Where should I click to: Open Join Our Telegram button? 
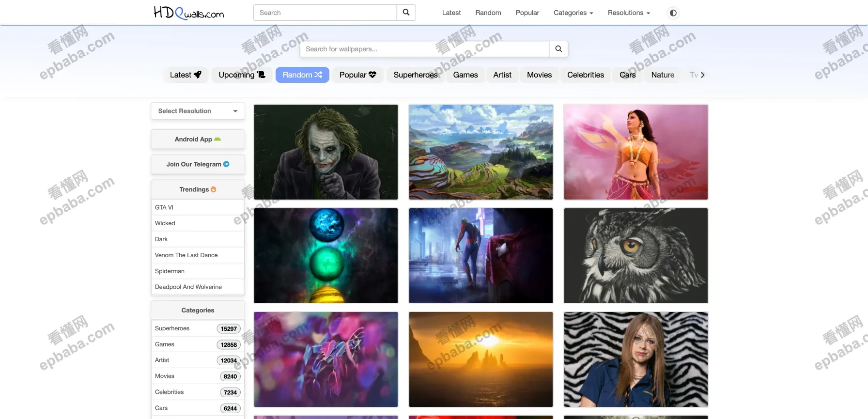pyautogui.click(x=198, y=164)
